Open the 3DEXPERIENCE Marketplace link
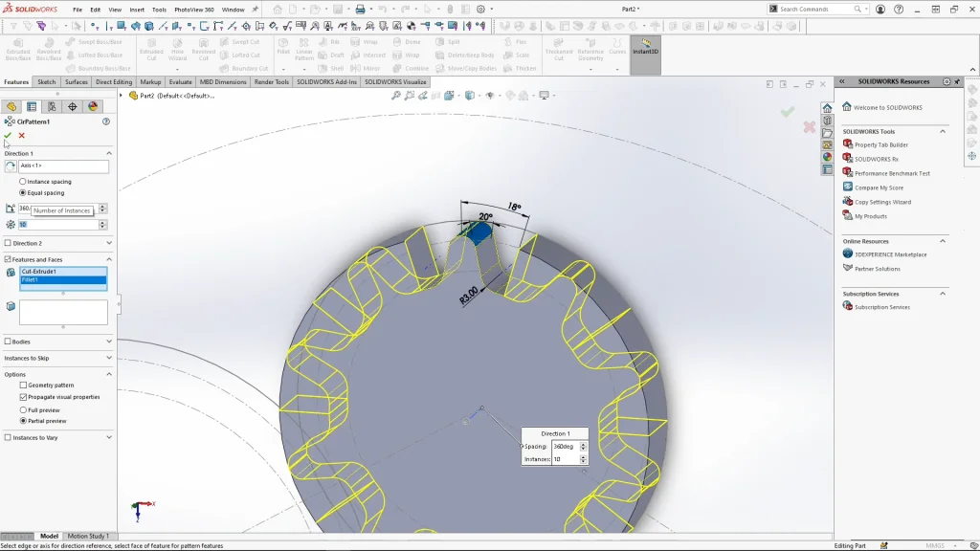Screen dimensions: 980x551 (890, 254)
